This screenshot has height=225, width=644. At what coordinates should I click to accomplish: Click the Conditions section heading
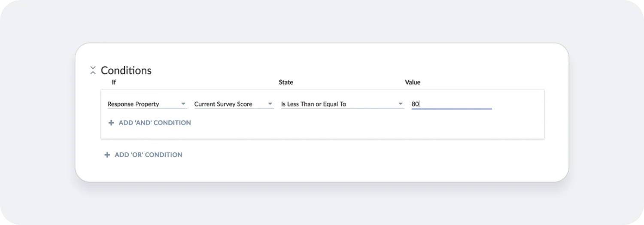126,70
